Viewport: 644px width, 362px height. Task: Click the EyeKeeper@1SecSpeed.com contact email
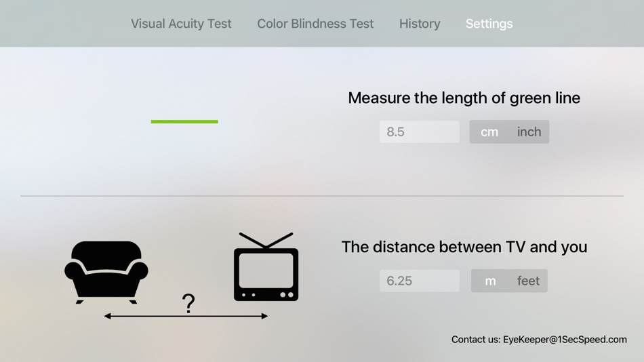[565, 340]
